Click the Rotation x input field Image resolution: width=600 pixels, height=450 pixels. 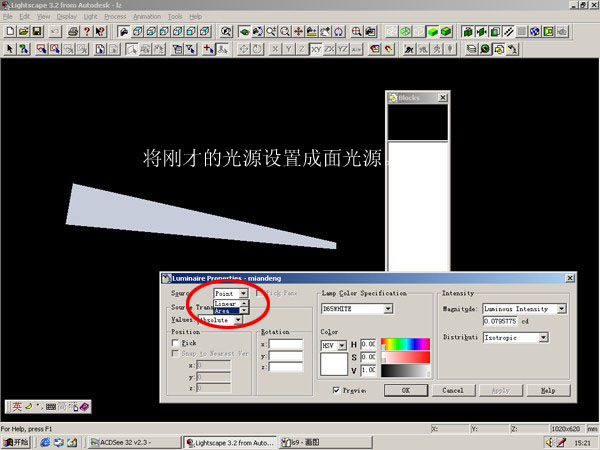285,344
